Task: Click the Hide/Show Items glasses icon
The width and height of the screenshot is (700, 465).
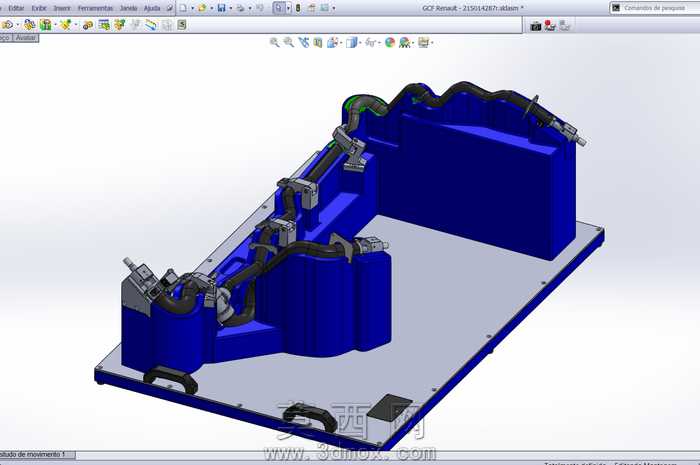Action: pyautogui.click(x=371, y=42)
